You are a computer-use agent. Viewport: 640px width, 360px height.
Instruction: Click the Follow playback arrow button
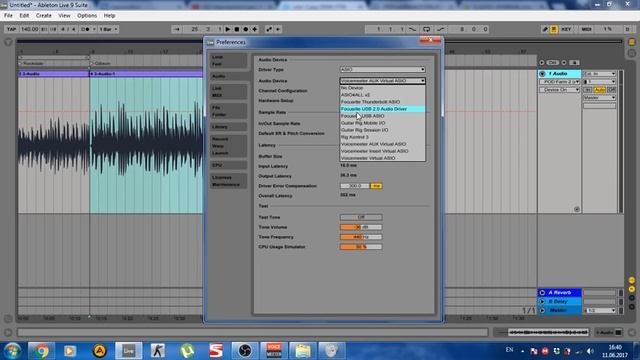[x=176, y=29]
